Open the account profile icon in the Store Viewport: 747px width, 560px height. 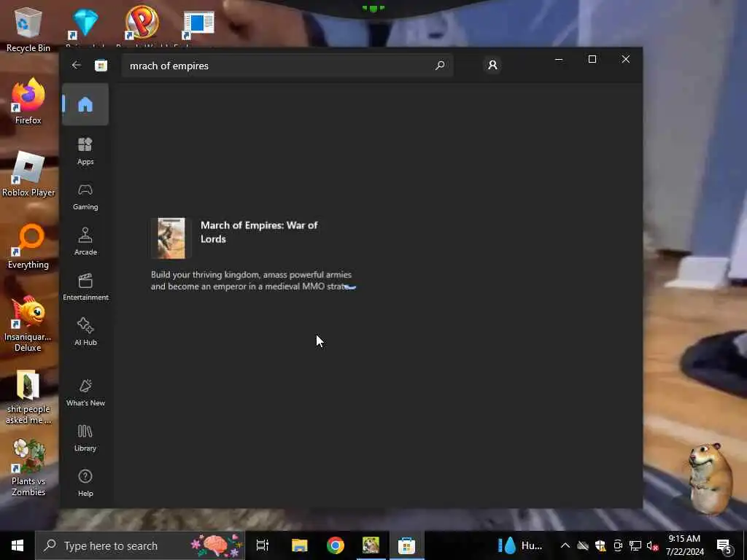tap(492, 65)
